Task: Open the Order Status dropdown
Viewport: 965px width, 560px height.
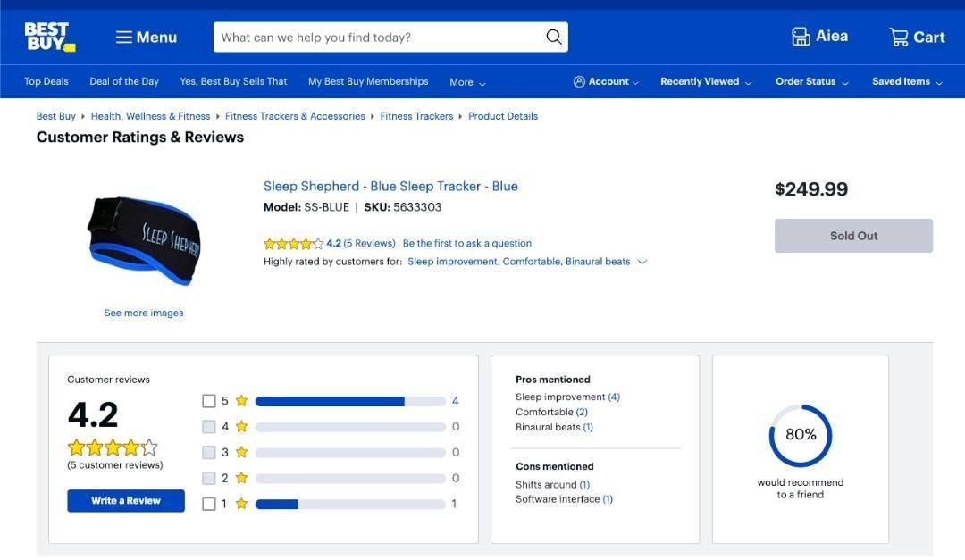Action: [811, 82]
